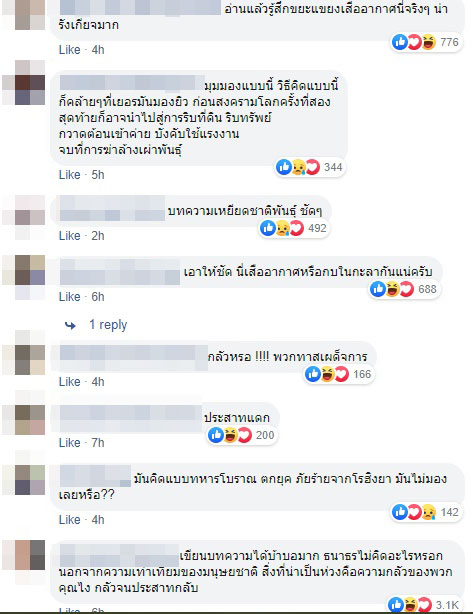Open blurred author name on 166-reaction comment
Screen dimensions: 473x614
pyautogui.click(x=134, y=357)
